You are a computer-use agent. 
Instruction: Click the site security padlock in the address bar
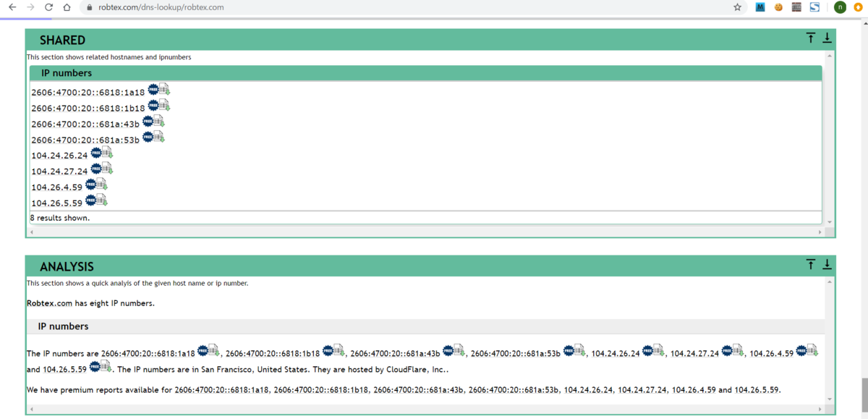pos(88,7)
